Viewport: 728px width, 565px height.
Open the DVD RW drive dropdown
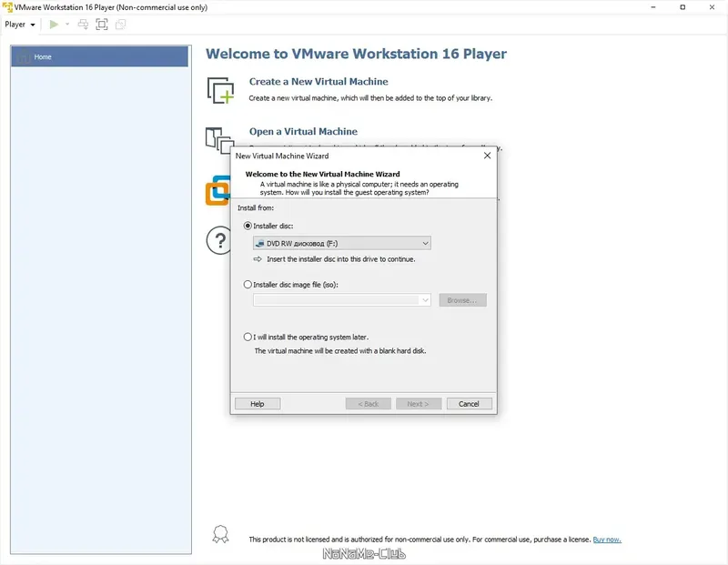[342, 243]
